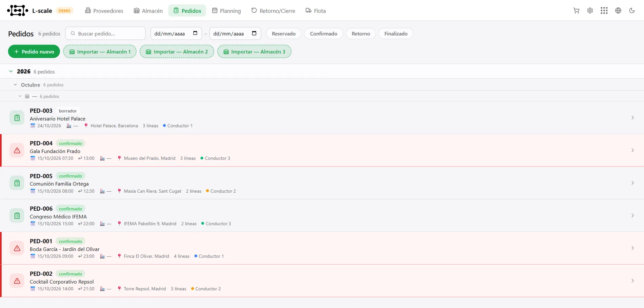Switch to dark mode via moon icon
The image size is (644, 308).
[632, 11]
